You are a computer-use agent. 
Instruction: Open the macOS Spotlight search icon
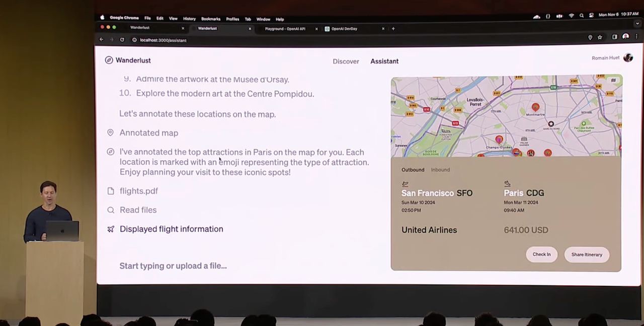click(x=581, y=16)
